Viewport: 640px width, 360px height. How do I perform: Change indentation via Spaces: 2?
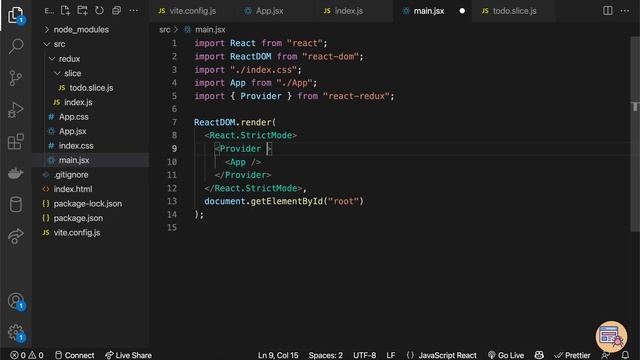[x=326, y=355]
